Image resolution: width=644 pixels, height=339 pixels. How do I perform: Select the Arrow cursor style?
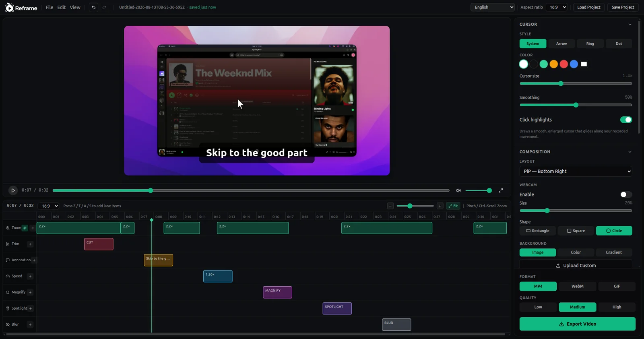(x=561, y=43)
